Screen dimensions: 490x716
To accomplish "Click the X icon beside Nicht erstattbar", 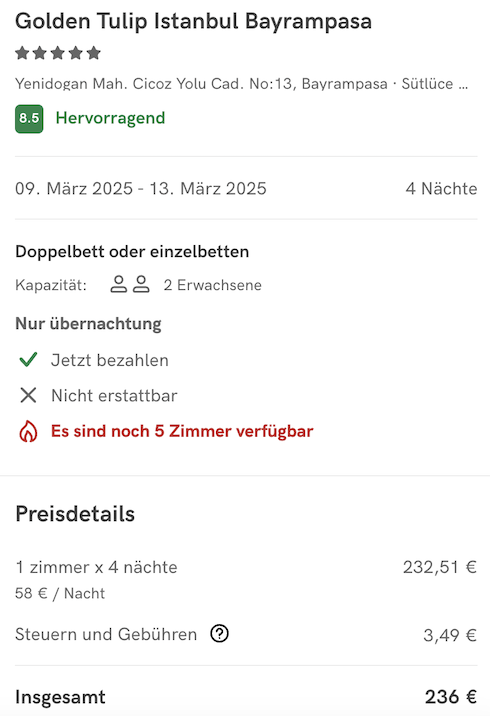I will coord(28,395).
